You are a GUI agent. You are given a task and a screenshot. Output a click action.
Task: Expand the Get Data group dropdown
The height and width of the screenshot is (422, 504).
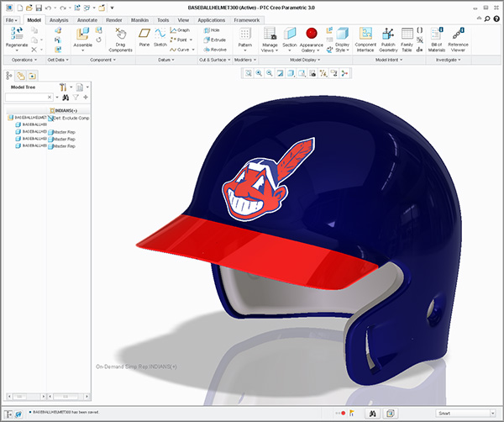[58, 60]
